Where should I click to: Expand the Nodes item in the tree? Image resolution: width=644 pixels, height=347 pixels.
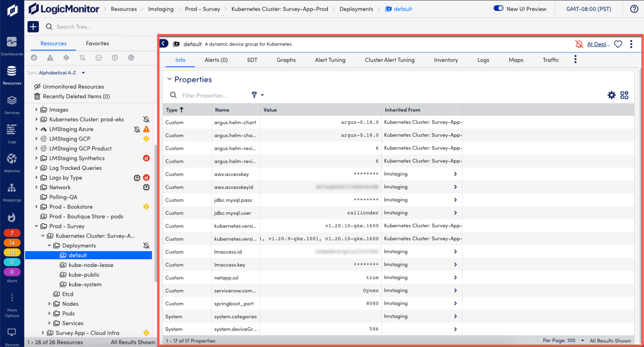tap(49, 303)
